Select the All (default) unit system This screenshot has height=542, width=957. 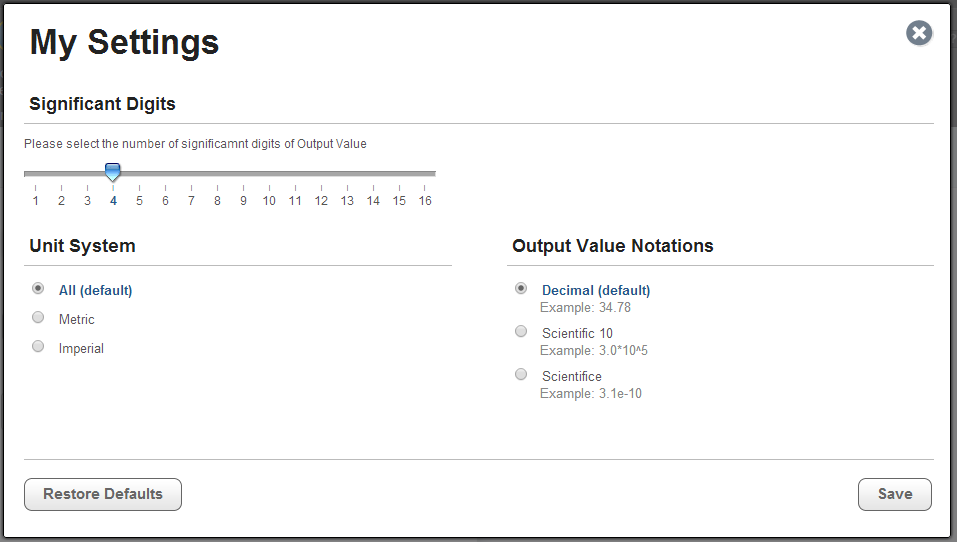point(38,288)
